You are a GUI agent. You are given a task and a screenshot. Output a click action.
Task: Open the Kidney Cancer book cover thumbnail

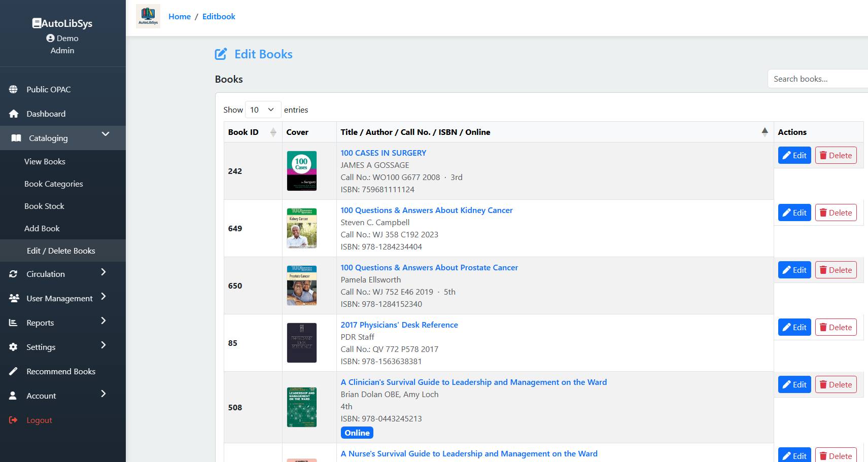click(x=302, y=228)
